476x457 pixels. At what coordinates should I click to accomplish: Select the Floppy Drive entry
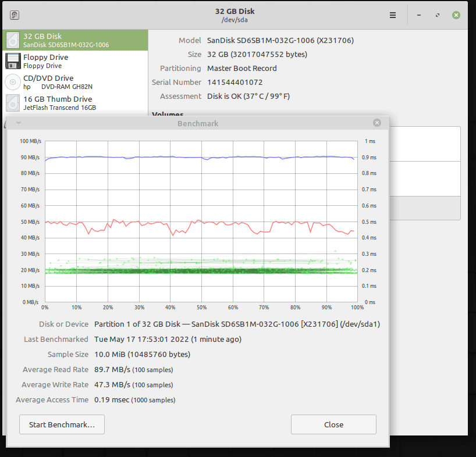[75, 61]
